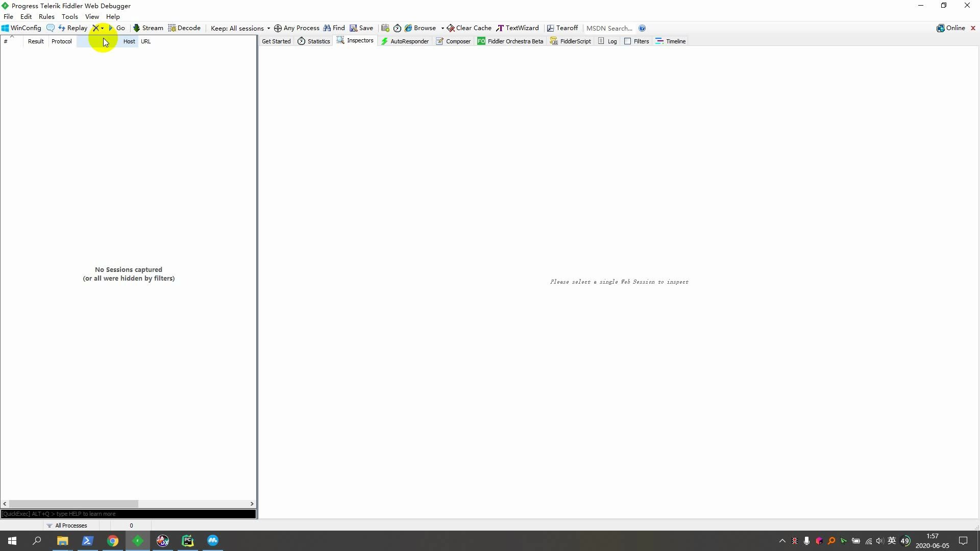Click the camera screenshot icon
Screen dimensions: 980x551
385,28
